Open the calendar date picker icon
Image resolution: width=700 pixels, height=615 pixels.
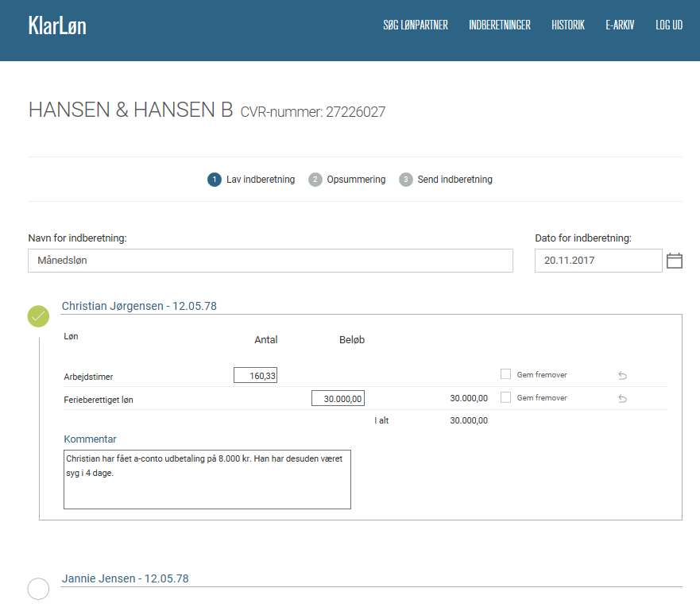(674, 261)
